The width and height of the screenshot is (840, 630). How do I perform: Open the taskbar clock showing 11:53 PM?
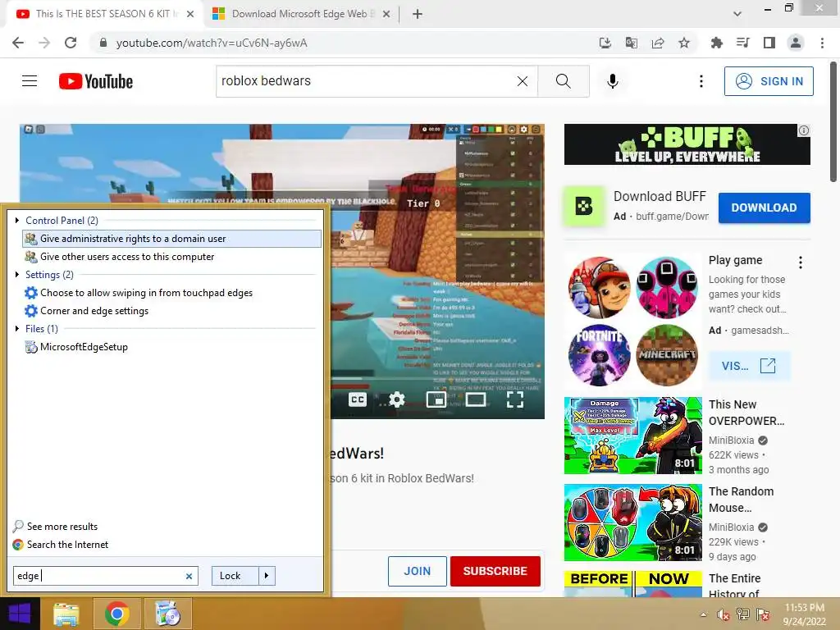pos(804,614)
